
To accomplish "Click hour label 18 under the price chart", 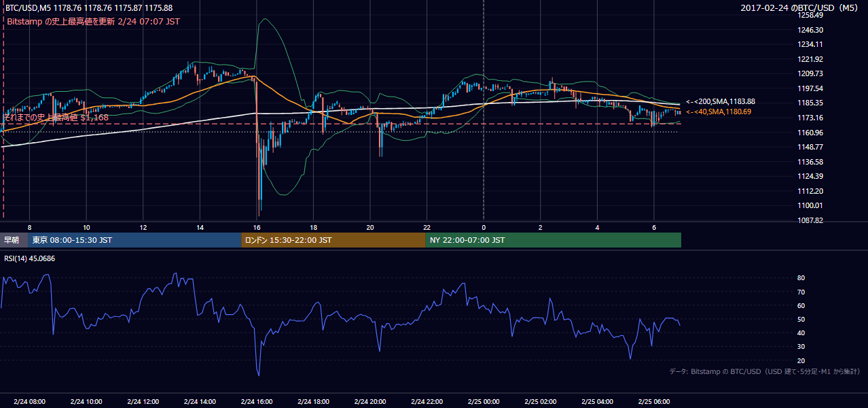I will pos(313,227).
